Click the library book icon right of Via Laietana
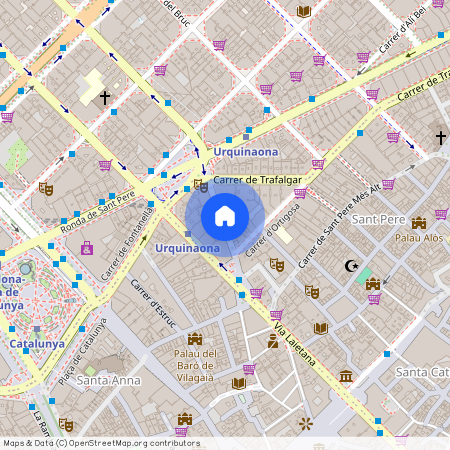The width and height of the screenshot is (450, 450). (321, 328)
